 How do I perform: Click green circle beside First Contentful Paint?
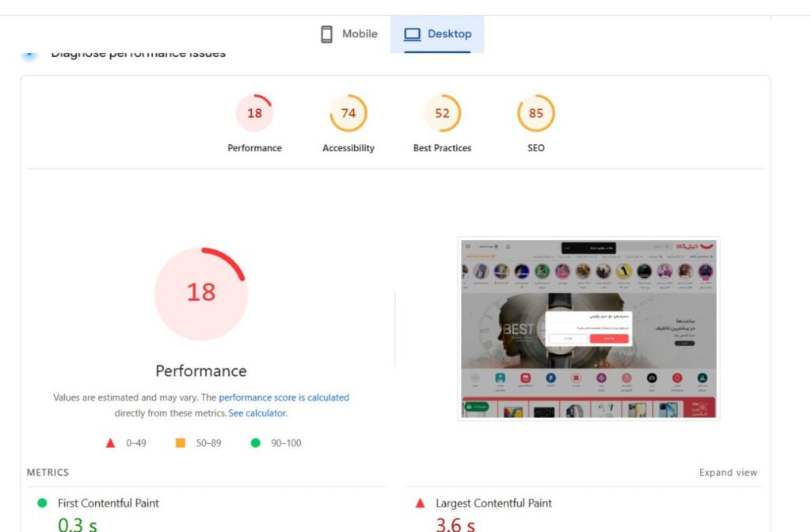point(43,503)
